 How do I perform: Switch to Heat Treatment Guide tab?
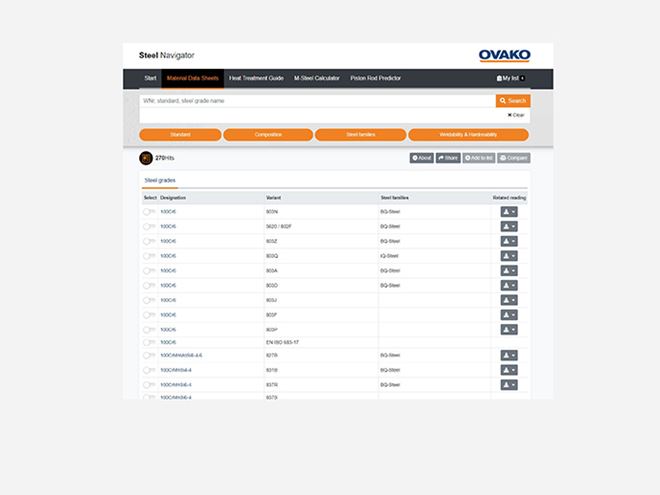256,78
